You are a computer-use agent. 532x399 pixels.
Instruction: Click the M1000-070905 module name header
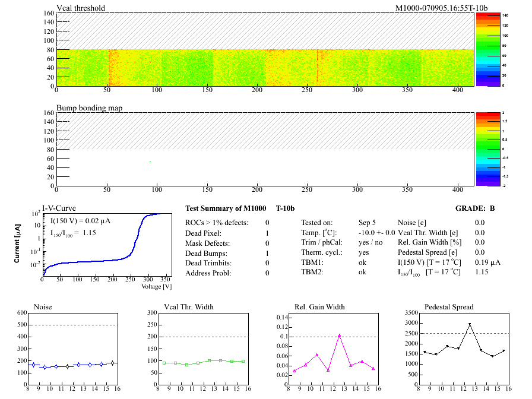441,8
